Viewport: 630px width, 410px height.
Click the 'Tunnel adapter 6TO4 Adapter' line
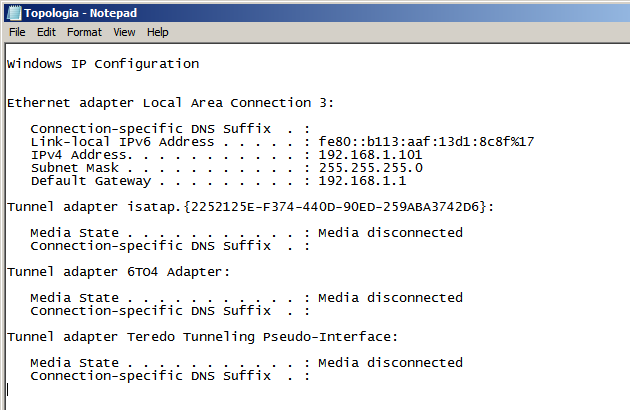tap(119, 272)
